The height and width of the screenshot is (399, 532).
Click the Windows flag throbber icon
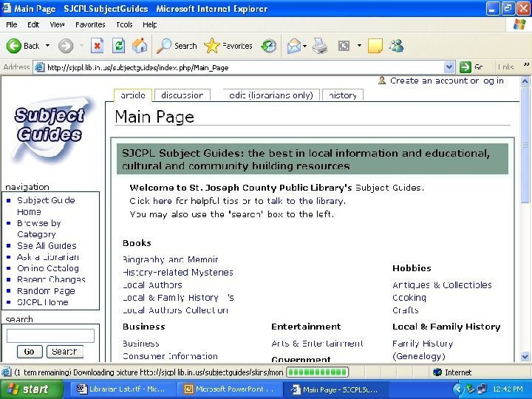click(519, 24)
